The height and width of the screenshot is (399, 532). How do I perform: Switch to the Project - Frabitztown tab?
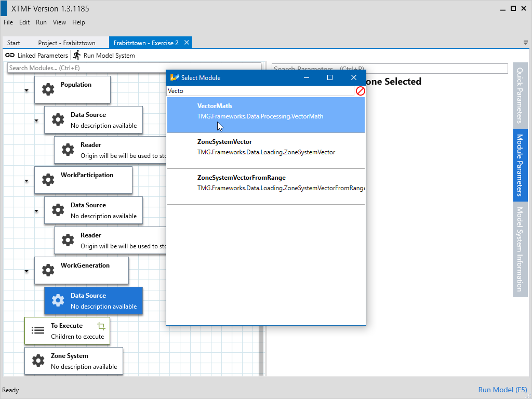[66, 43]
